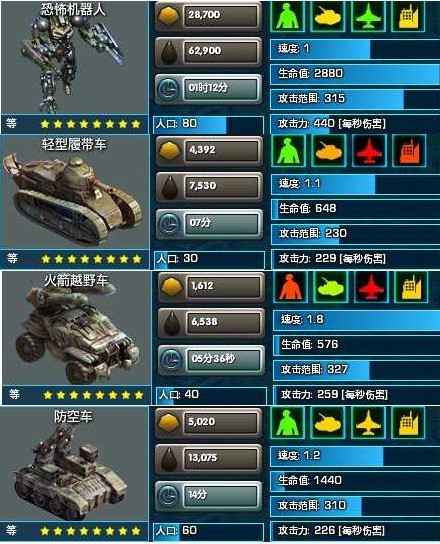The image size is (440, 544).
Task: Click the red aircraft icon for 轻型履带车
Action: pyautogui.click(x=369, y=151)
